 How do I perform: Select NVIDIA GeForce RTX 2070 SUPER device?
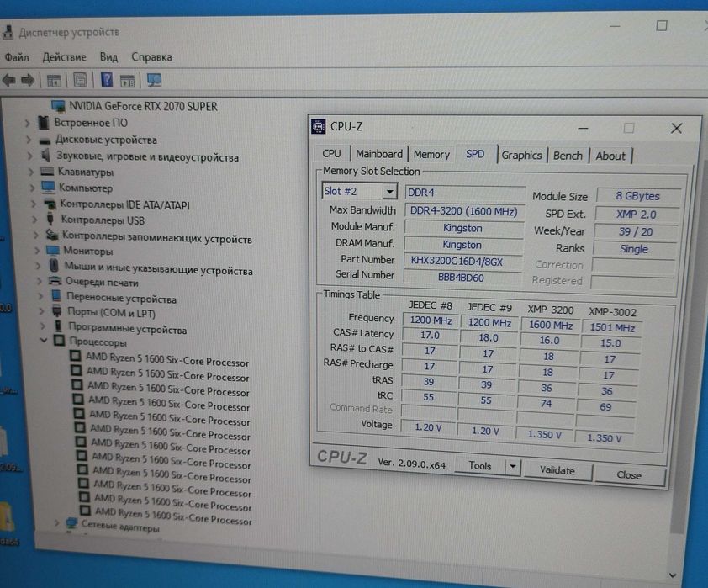coord(143,107)
